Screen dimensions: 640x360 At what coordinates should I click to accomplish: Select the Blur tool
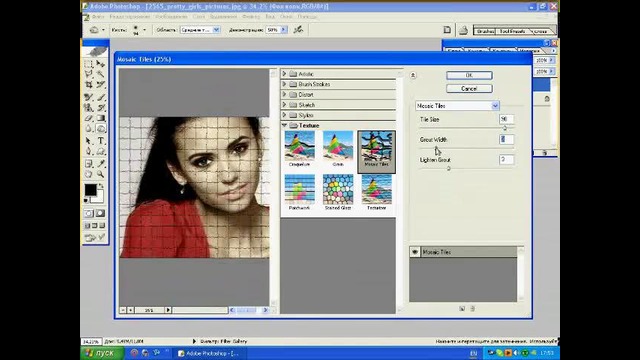(89, 129)
